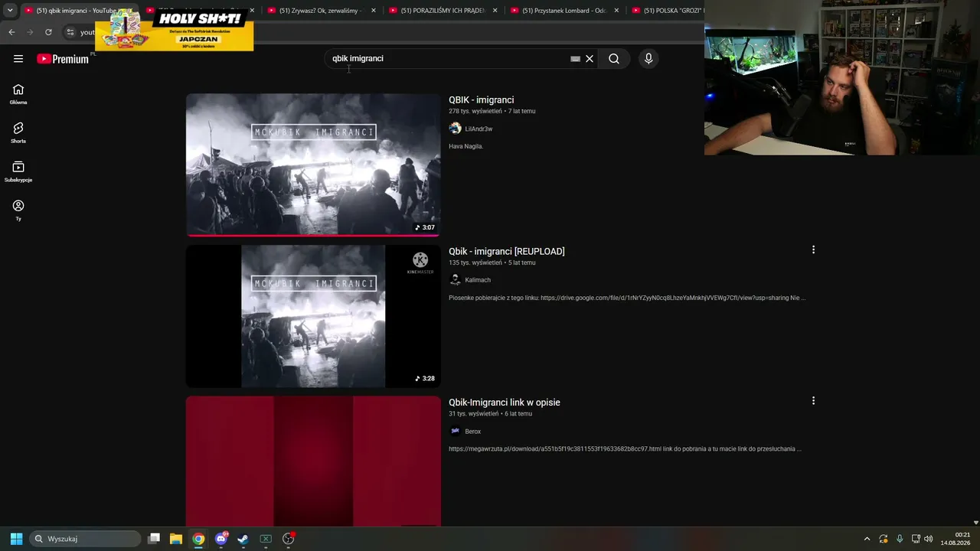Click the megawrzuta.pl description snippet
980x551 pixels.
click(x=626, y=449)
